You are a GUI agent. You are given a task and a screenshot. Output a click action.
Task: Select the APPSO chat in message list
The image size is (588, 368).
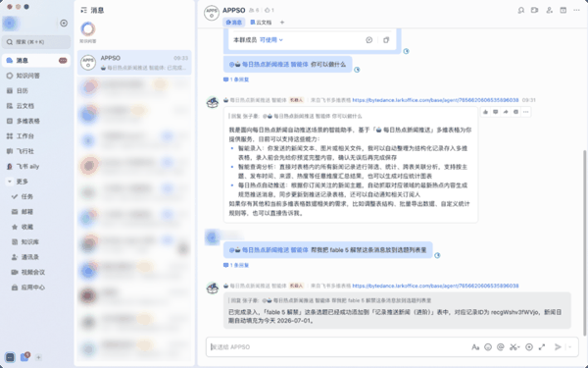(134, 63)
